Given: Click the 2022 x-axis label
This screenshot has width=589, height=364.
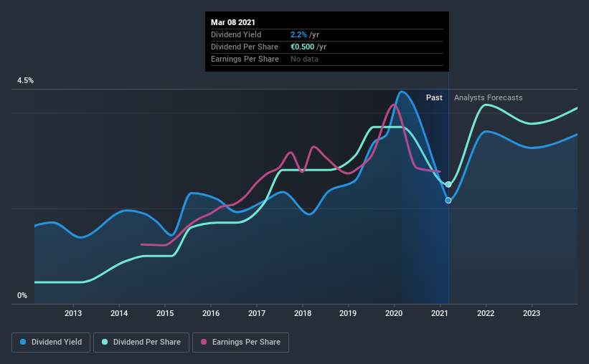Looking at the screenshot, I should [x=485, y=313].
